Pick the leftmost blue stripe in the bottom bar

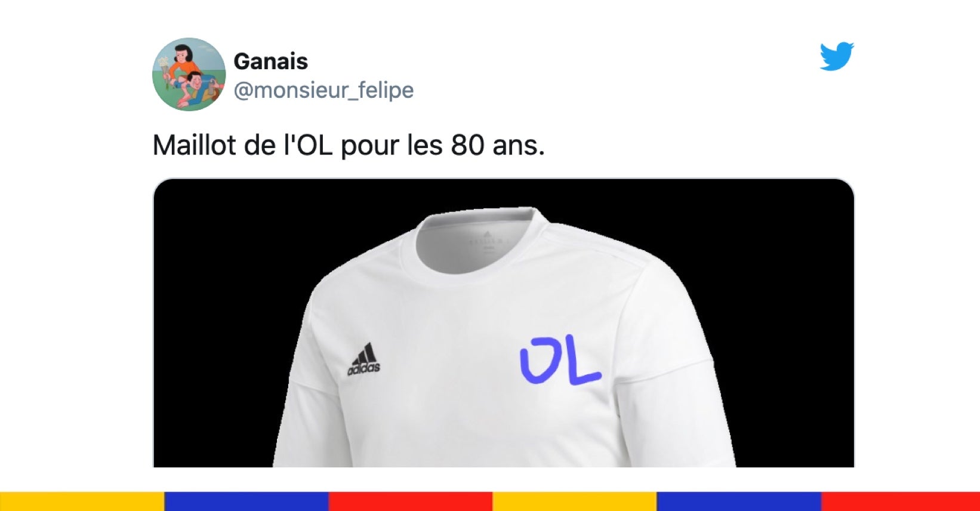(246, 501)
